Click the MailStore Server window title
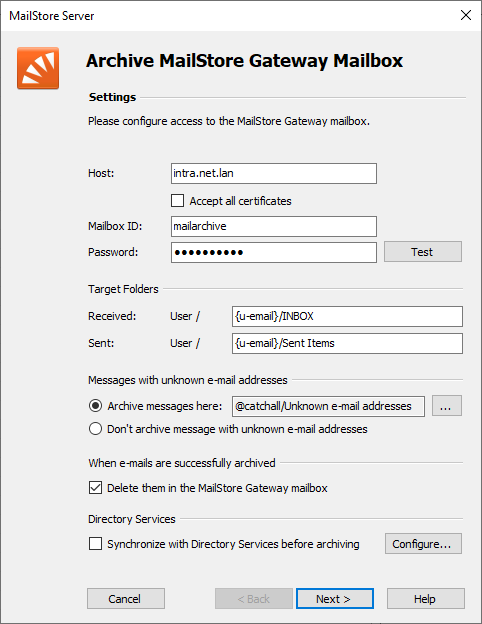This screenshot has height=624, width=482. tap(52, 16)
